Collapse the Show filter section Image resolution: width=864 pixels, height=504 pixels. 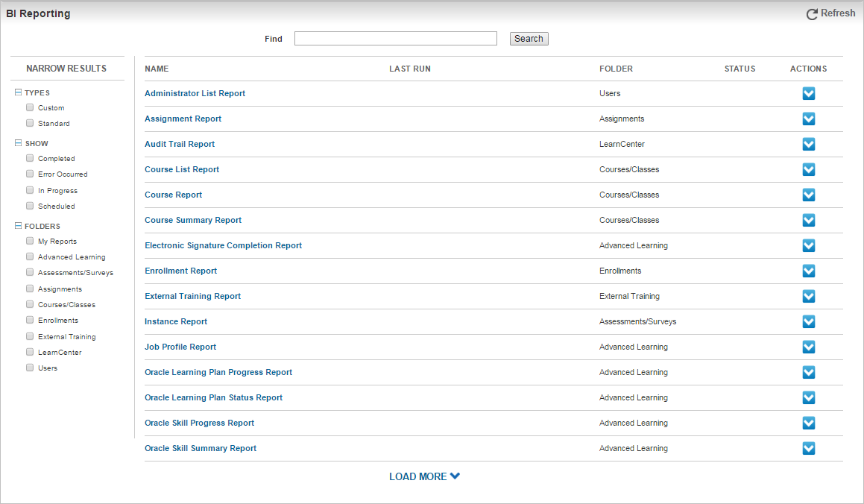[x=18, y=142]
